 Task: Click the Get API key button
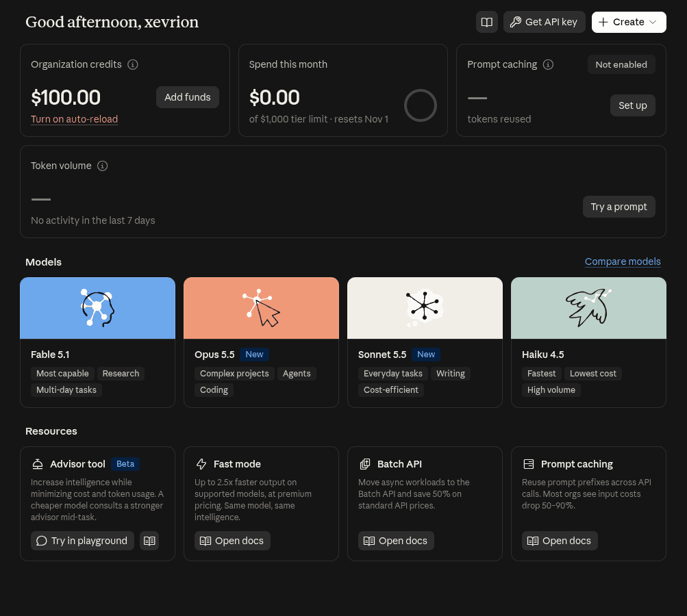coord(544,22)
